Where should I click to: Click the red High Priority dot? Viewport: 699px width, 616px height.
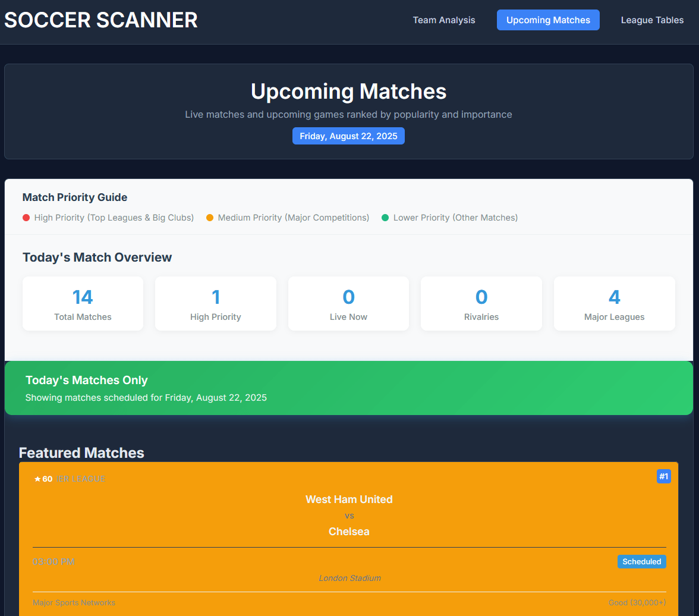pos(26,218)
